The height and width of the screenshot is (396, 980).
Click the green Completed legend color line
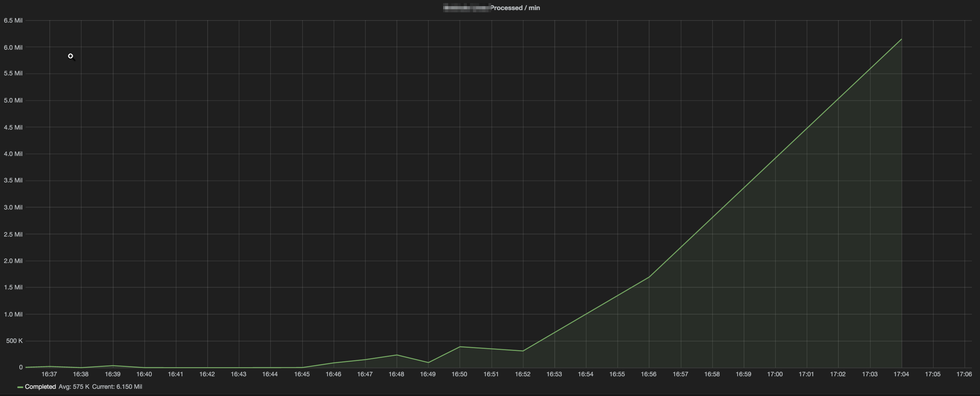20,387
